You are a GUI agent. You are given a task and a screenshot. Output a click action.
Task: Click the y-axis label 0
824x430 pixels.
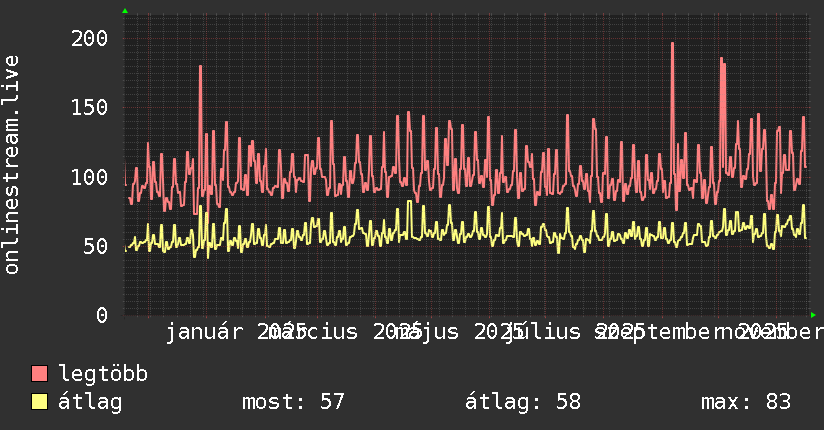click(x=102, y=315)
